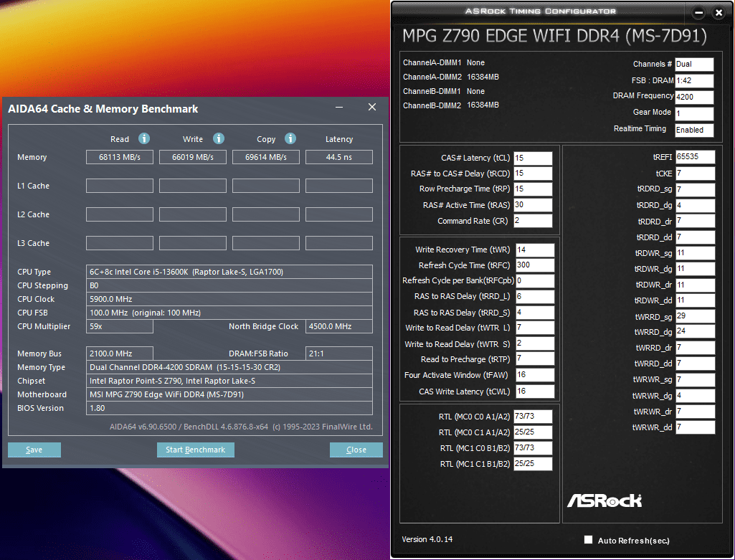This screenshot has width=735, height=560.
Task: Select the tWTR_S value field
Action: 535,343
